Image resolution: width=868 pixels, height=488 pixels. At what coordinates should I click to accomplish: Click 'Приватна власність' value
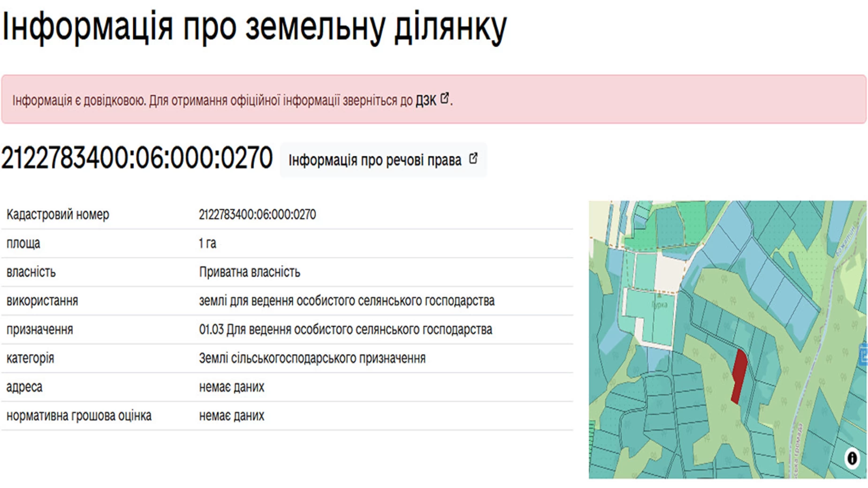[x=250, y=272]
